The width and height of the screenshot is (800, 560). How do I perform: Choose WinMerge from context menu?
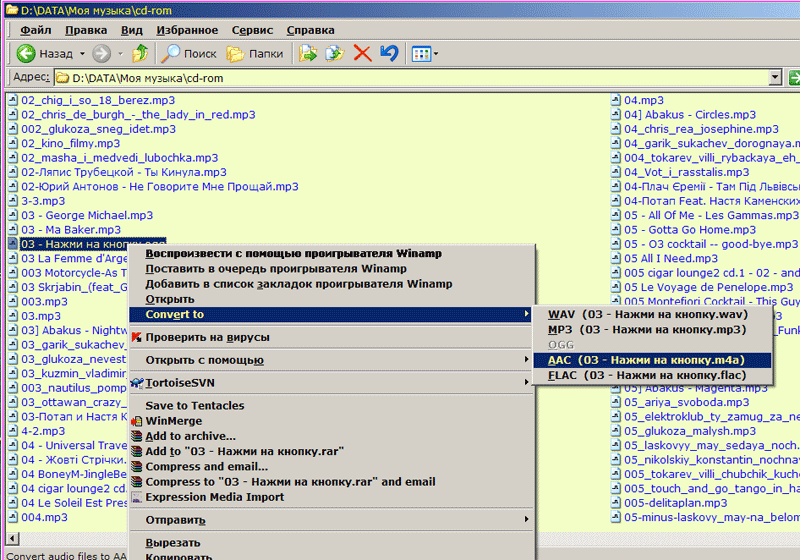[x=173, y=421]
